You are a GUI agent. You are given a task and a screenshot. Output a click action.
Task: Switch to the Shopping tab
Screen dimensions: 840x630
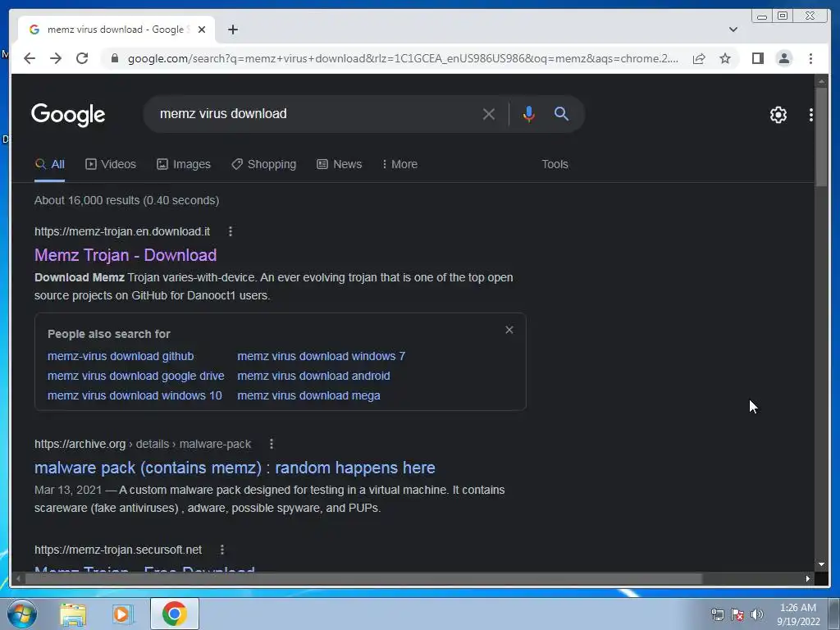[263, 164]
